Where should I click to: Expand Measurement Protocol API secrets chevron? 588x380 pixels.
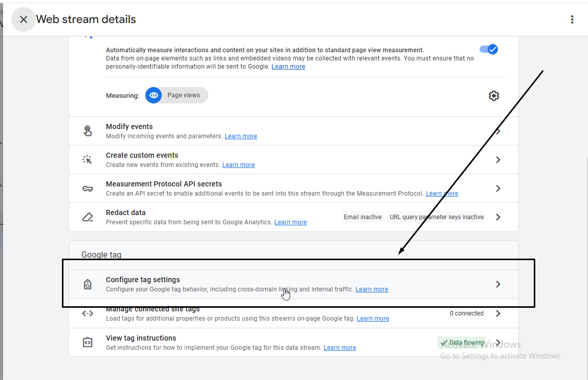tap(498, 188)
